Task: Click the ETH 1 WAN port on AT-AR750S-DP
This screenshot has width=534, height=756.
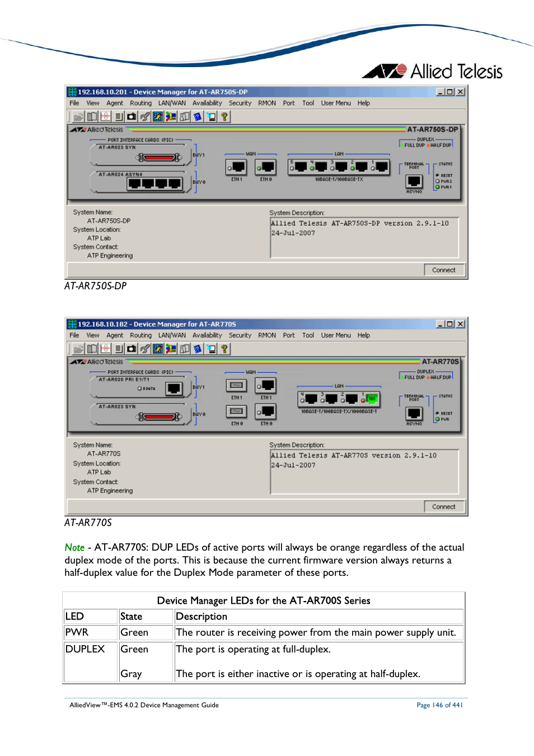Action: pos(236,167)
